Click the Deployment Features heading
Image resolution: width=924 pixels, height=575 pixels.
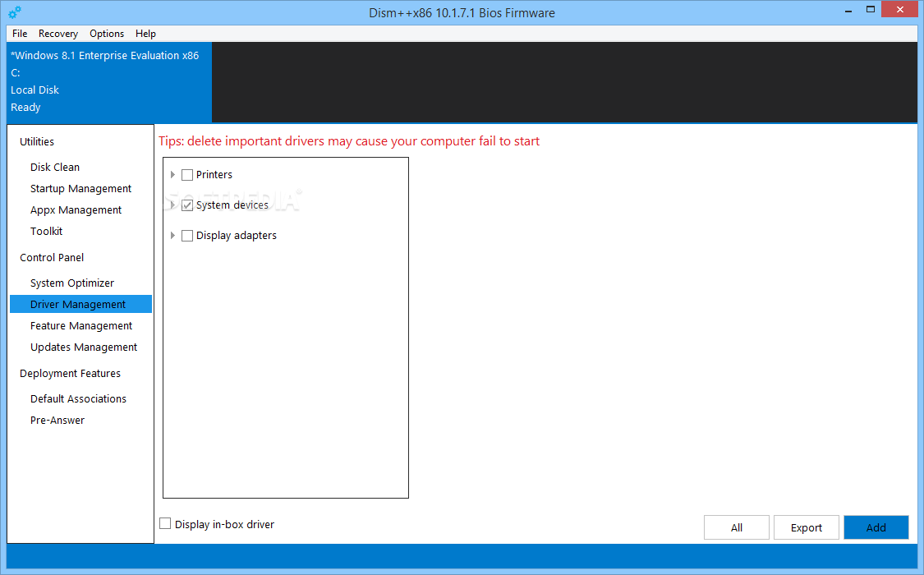click(70, 374)
